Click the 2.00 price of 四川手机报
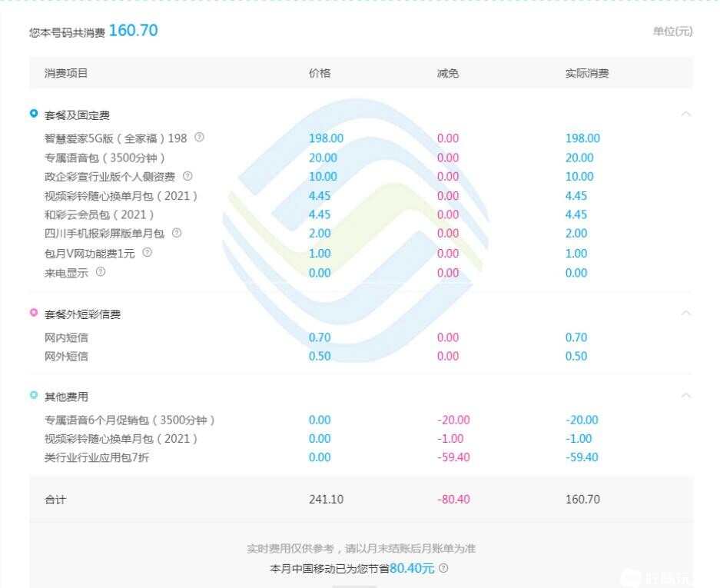The width and height of the screenshot is (720, 588). (x=320, y=234)
